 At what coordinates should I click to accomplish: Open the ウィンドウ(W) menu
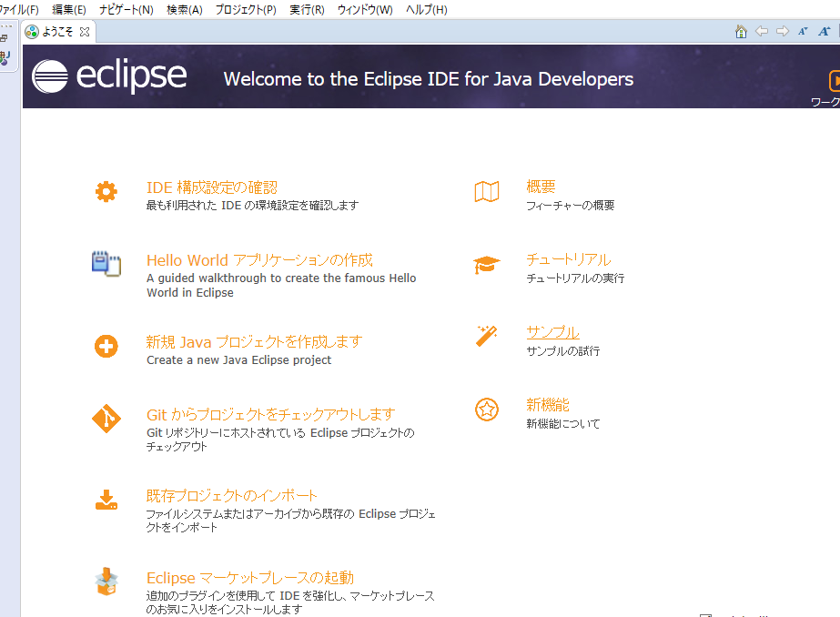pyautogui.click(x=365, y=10)
